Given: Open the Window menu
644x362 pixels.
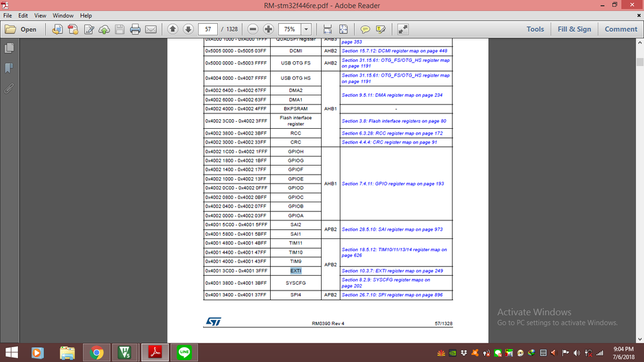Looking at the screenshot, I should pyautogui.click(x=63, y=15).
